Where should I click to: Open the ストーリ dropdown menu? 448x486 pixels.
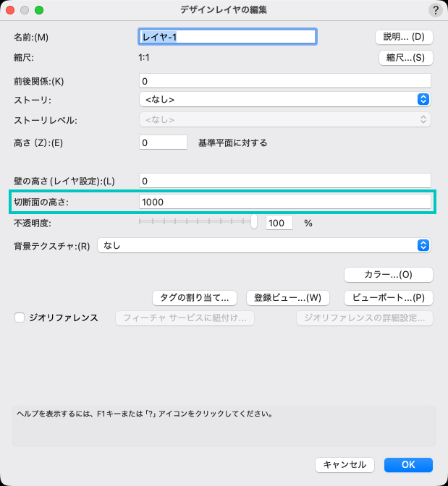(x=285, y=99)
